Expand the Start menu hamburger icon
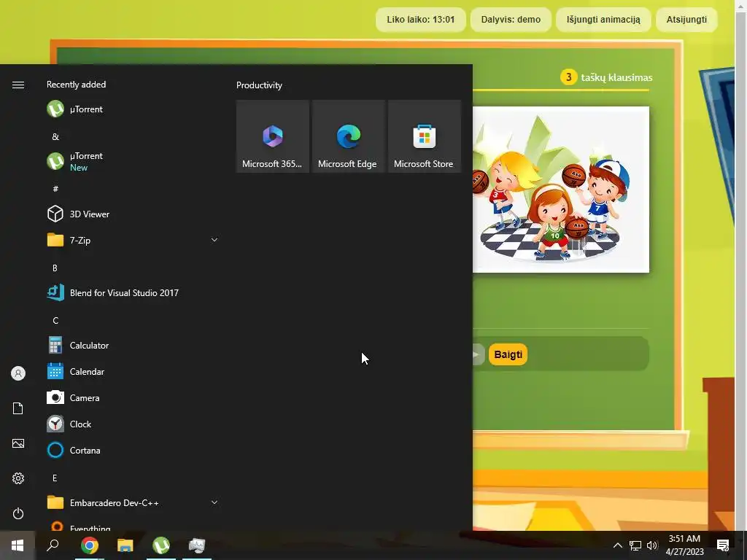 (18, 85)
